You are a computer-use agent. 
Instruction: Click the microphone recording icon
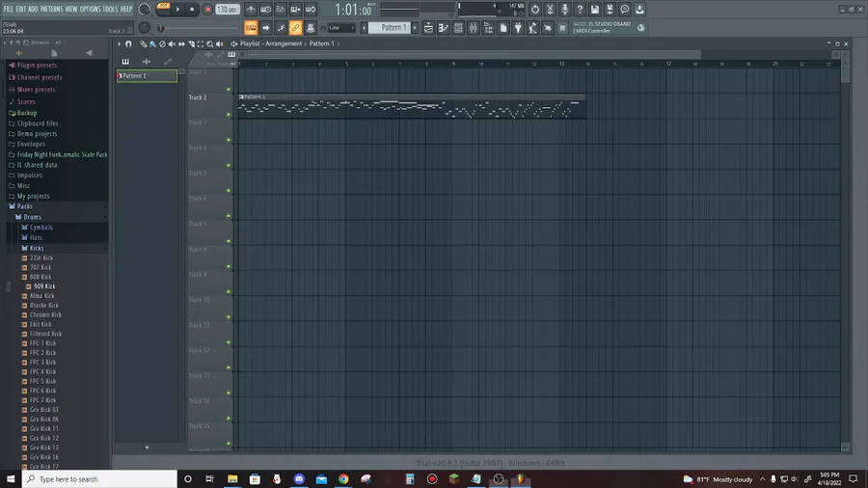click(564, 10)
